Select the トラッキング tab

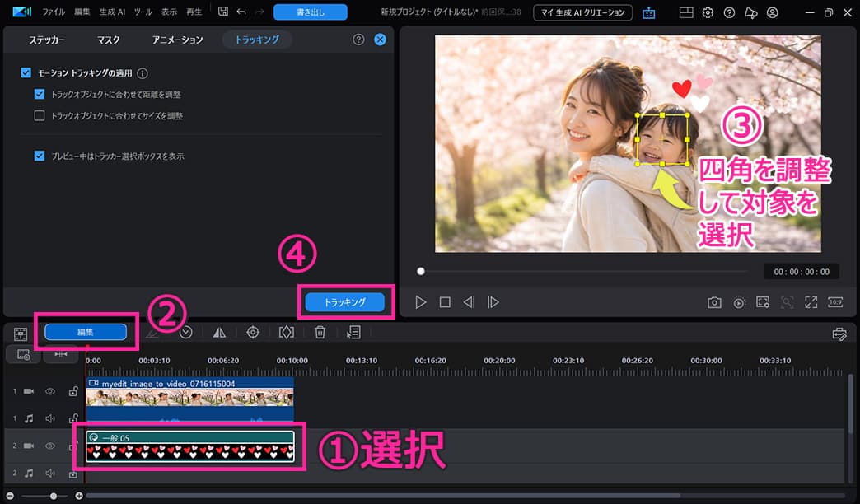257,40
